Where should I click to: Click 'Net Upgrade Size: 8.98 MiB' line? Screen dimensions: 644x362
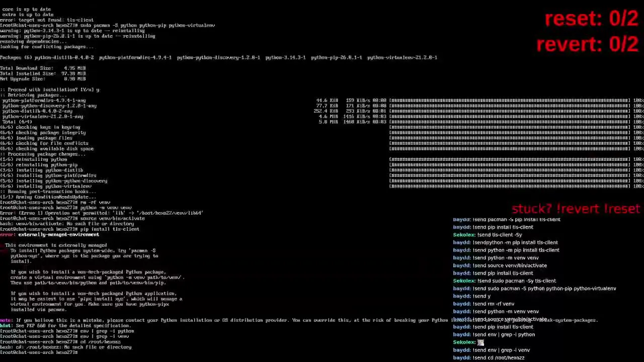tap(43, 79)
